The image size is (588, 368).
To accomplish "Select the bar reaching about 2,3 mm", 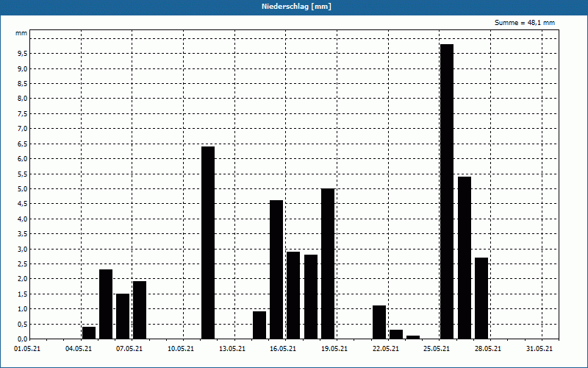I will [x=106, y=304].
